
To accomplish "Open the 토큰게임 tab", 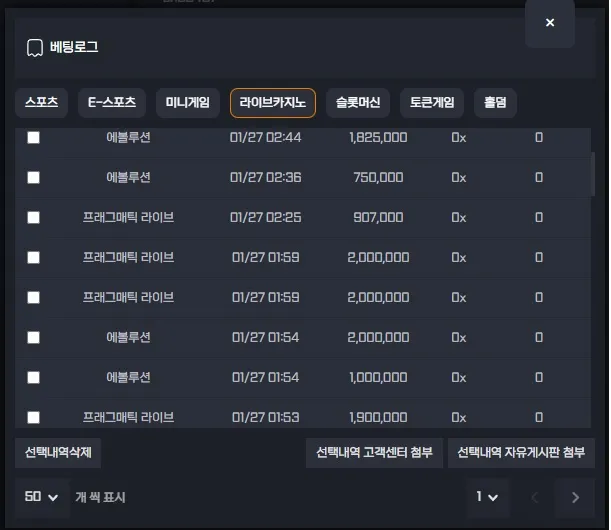I will point(432,103).
